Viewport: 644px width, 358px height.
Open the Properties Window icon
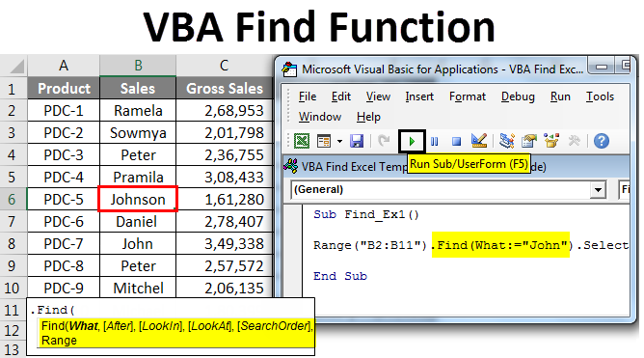[529, 142]
